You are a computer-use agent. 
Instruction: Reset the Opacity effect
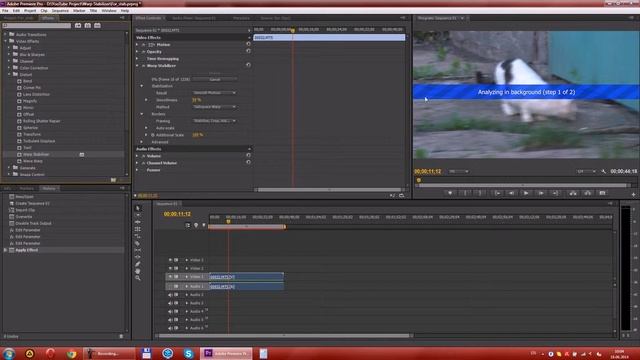[248, 51]
